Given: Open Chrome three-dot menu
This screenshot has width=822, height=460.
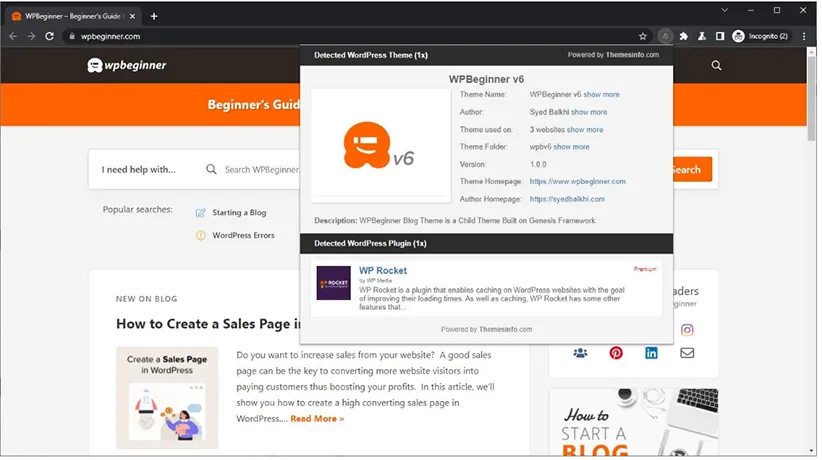Looking at the screenshot, I should pos(804,36).
